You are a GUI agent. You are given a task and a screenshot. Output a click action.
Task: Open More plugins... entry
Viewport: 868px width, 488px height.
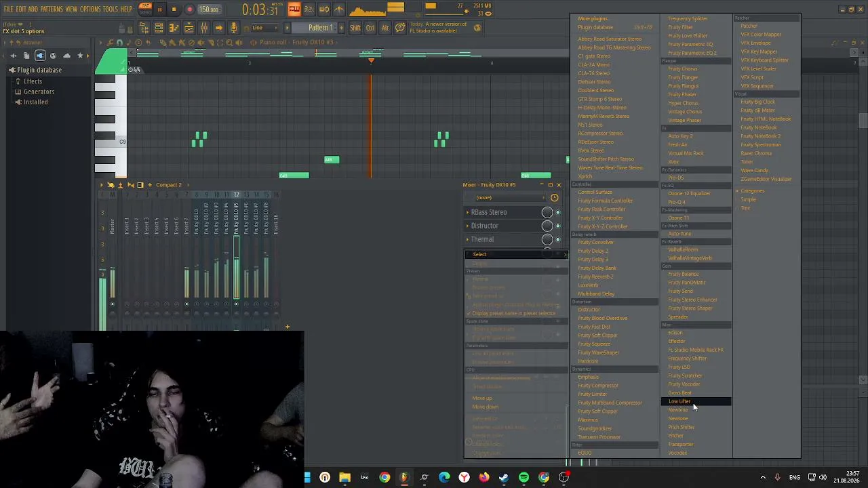point(593,18)
